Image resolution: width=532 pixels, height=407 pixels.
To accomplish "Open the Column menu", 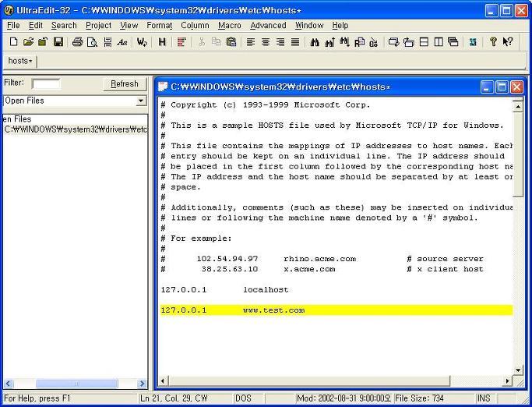I will 195,26.
